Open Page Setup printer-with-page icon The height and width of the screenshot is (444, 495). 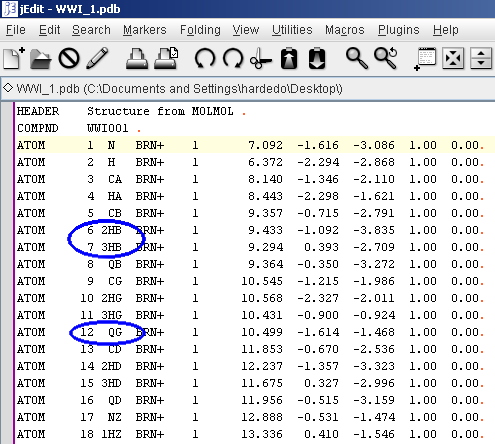[166, 58]
